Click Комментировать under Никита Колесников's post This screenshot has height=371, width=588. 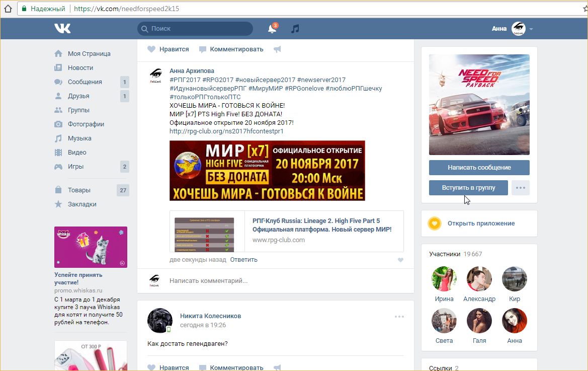coord(231,367)
